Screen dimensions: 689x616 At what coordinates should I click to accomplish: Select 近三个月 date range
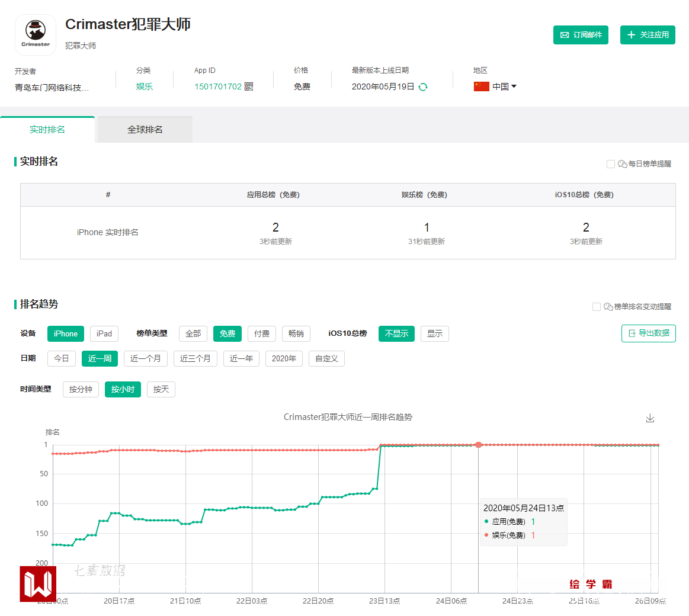pyautogui.click(x=195, y=358)
